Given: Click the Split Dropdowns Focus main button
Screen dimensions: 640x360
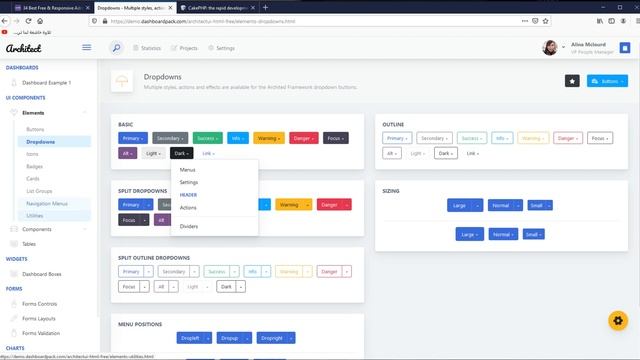Looking at the screenshot, I should 129,220.
